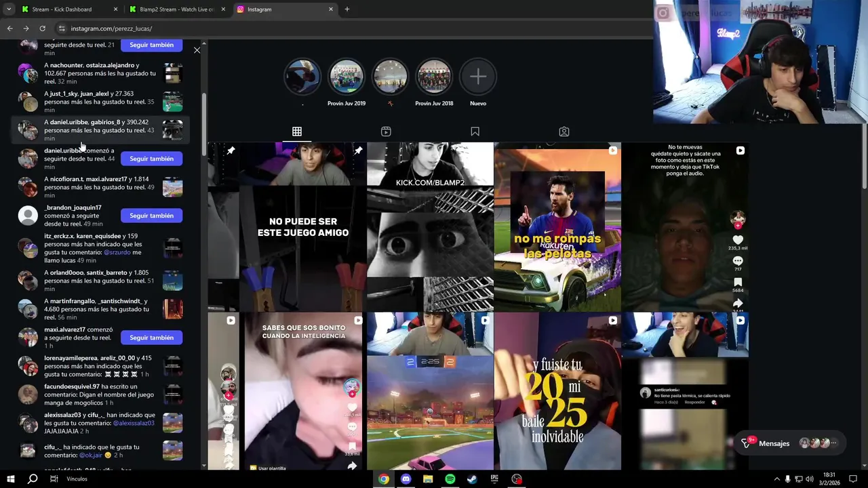Open the Messi 'no me rompas las pelotas' post
Screen dimensions: 868x488
[x=557, y=227]
